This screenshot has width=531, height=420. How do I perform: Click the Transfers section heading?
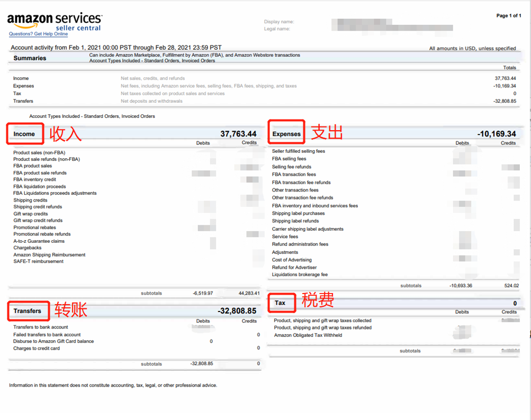27,311
